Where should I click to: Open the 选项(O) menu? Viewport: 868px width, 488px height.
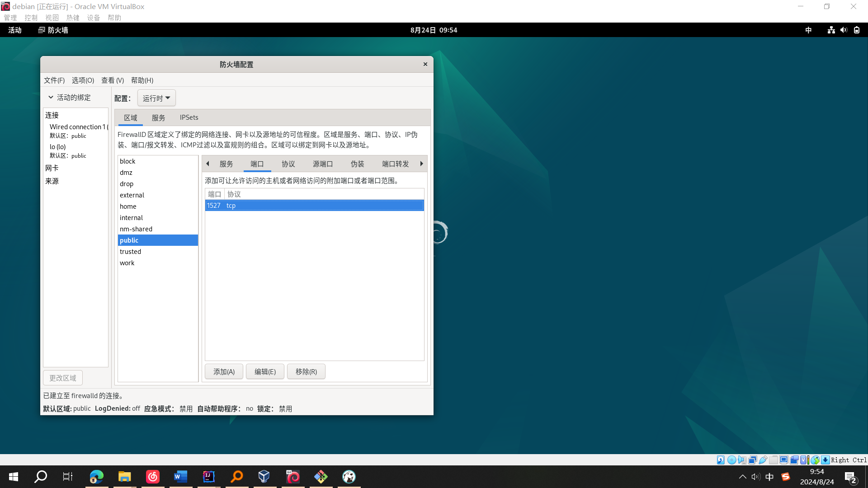pos(83,80)
